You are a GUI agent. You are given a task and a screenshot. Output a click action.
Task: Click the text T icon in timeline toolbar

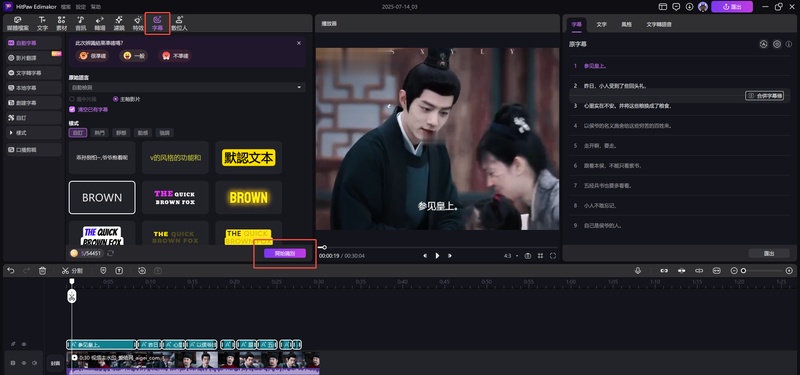119,271
